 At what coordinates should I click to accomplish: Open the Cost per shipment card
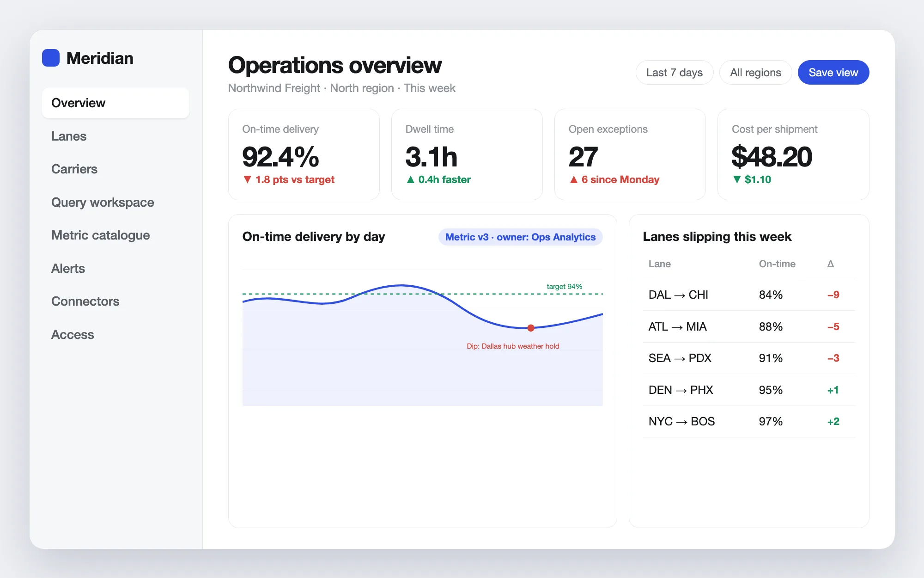(793, 154)
